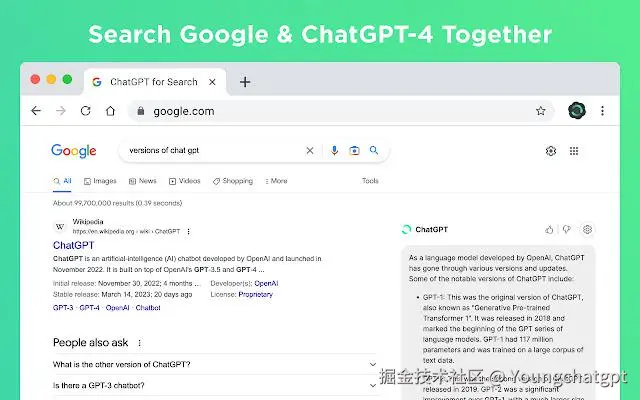This screenshot has width=640, height=400.
Task: Open options dots next to Wikipedia result
Action: coord(188,231)
